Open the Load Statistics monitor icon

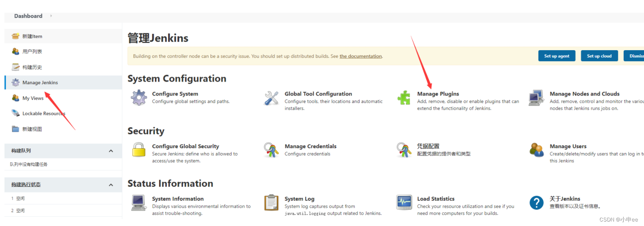404,202
